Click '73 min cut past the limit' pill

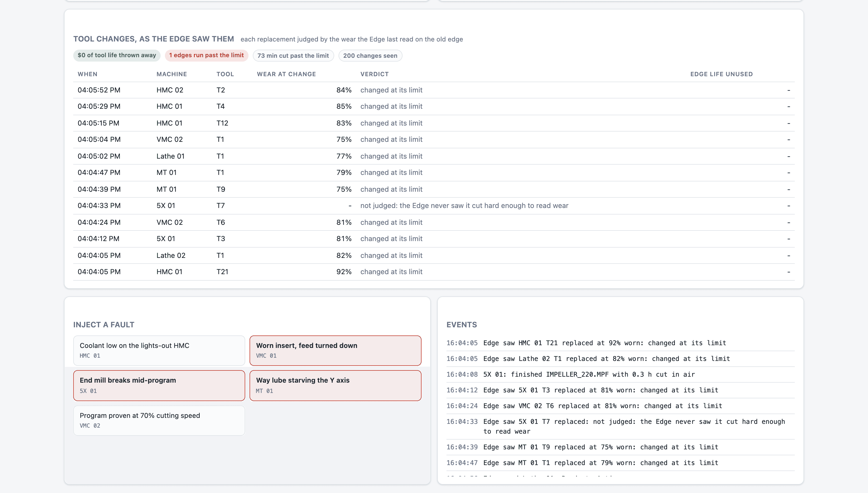[293, 56]
